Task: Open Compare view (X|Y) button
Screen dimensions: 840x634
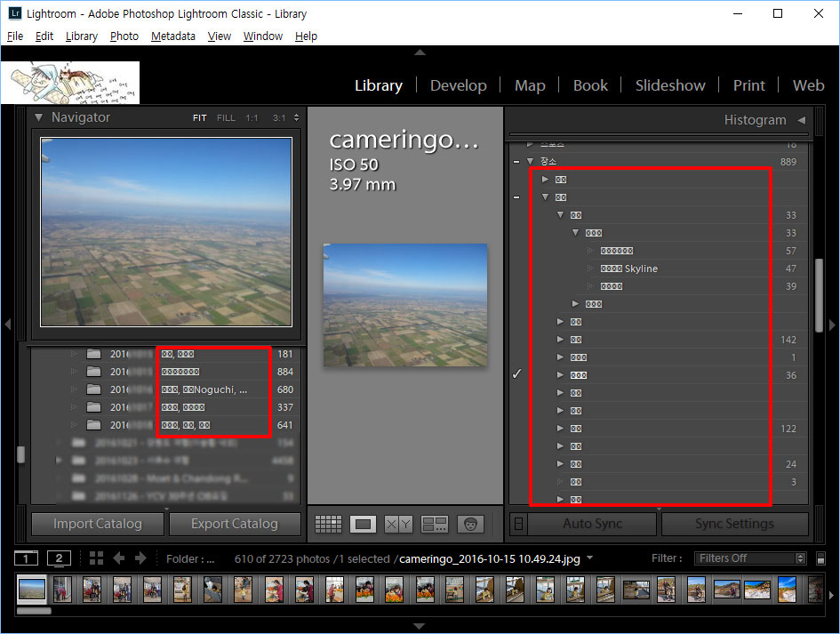Action: click(x=398, y=524)
